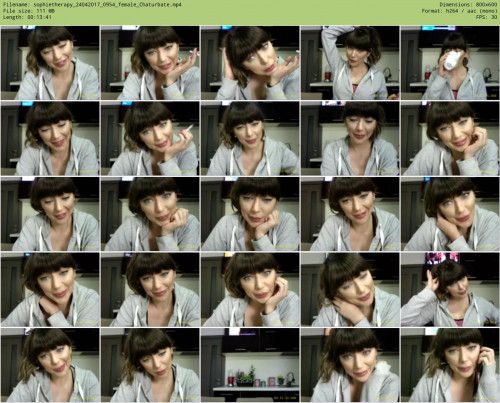Select the very first thumbnail in the grid
Screen dimensions: 500x403
(x=50, y=63)
